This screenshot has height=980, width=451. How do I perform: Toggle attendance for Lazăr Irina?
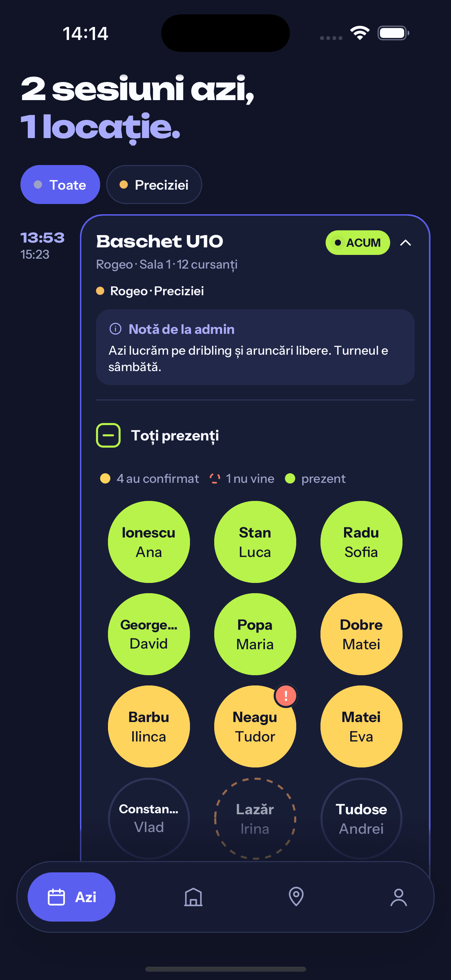click(x=255, y=818)
